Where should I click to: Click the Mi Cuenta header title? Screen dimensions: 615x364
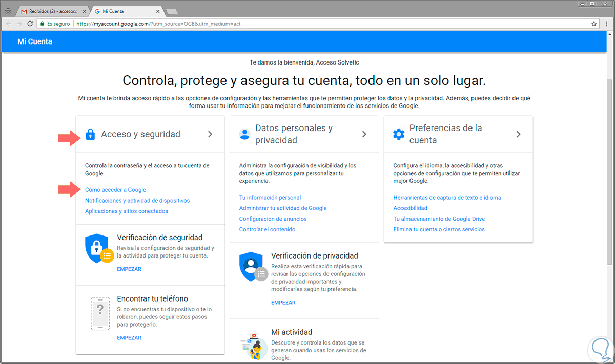coord(35,42)
